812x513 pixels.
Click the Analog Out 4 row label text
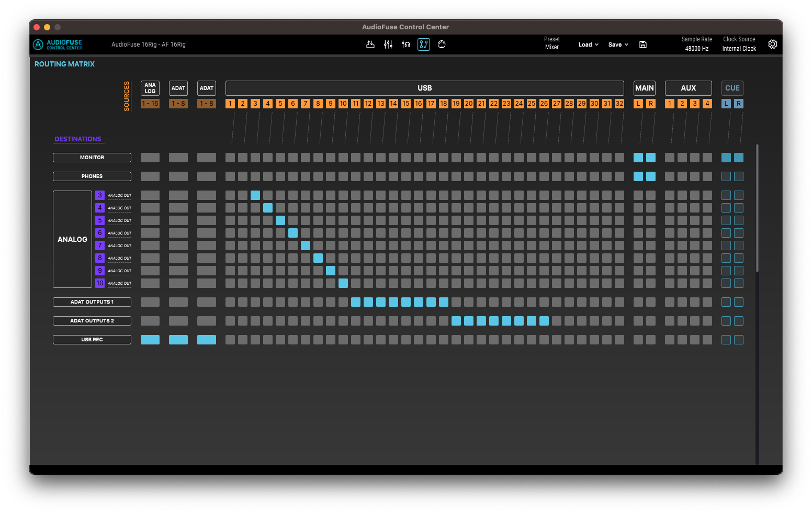(x=119, y=208)
